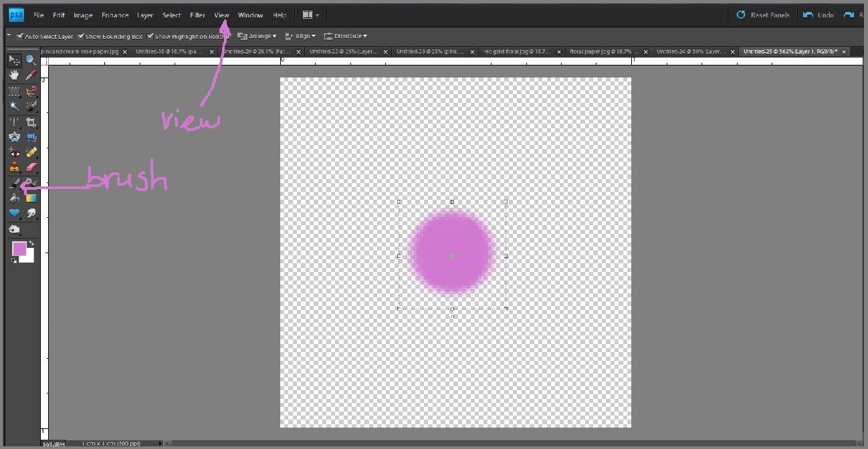Select the Gradient tool
This screenshot has height=449, width=868.
click(x=31, y=197)
